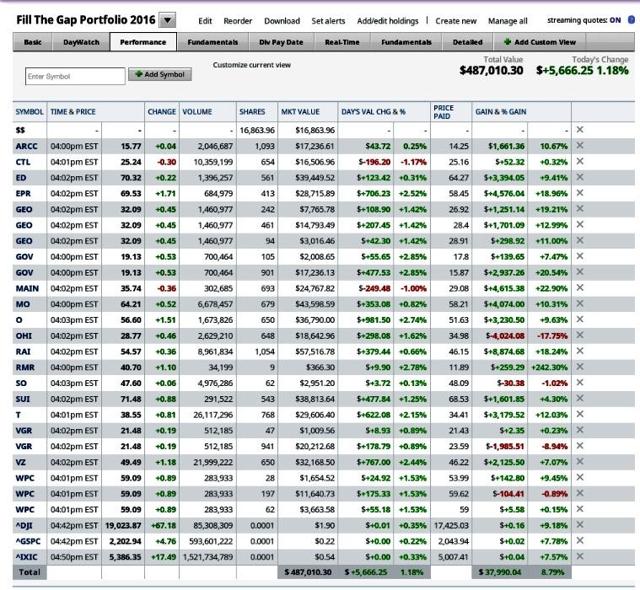Remove the ^GSPC row with X icon
The height and width of the screenshot is (590, 640).
pyautogui.click(x=580, y=541)
